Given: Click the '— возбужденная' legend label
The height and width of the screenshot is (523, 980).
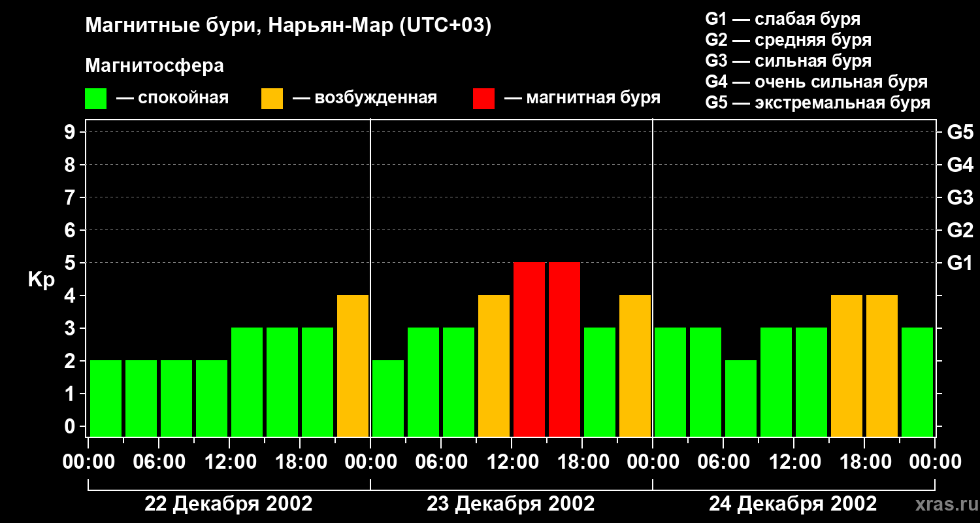Looking at the screenshot, I should coord(365,98).
